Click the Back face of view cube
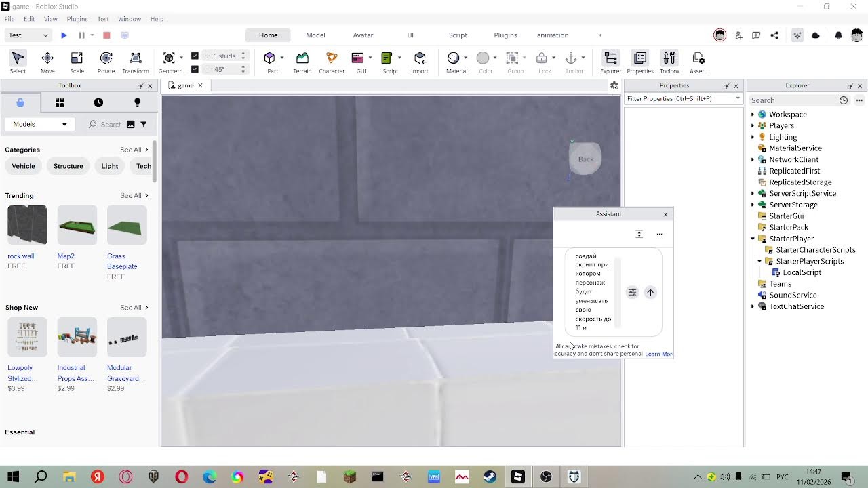868x488 pixels. (585, 159)
